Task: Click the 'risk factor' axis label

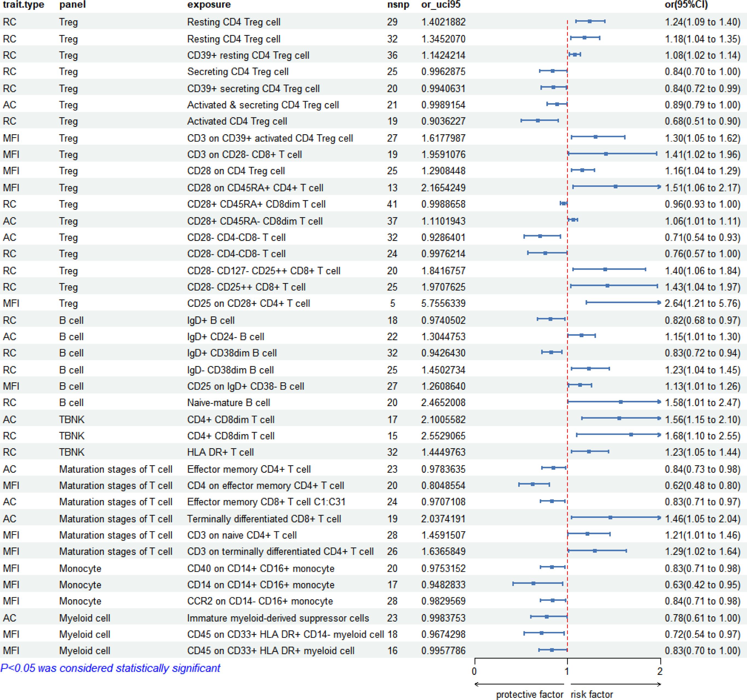Action: click(x=592, y=694)
